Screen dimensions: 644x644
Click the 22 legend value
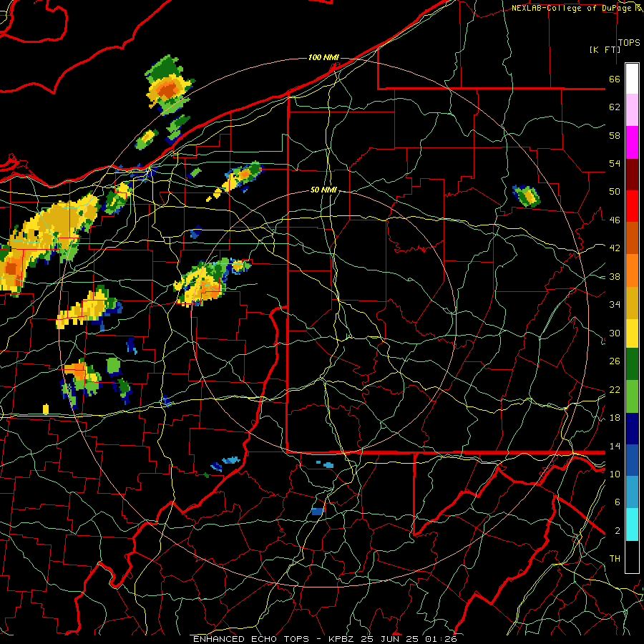point(615,390)
